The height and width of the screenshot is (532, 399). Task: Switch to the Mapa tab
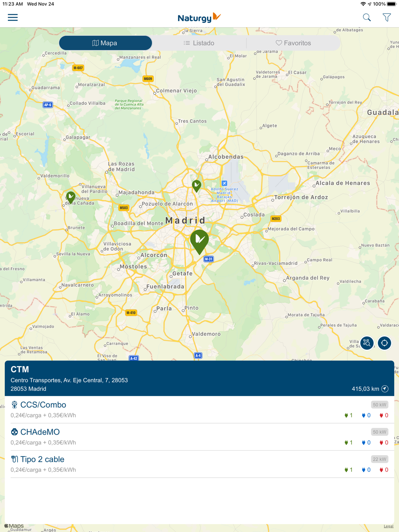[x=106, y=43]
